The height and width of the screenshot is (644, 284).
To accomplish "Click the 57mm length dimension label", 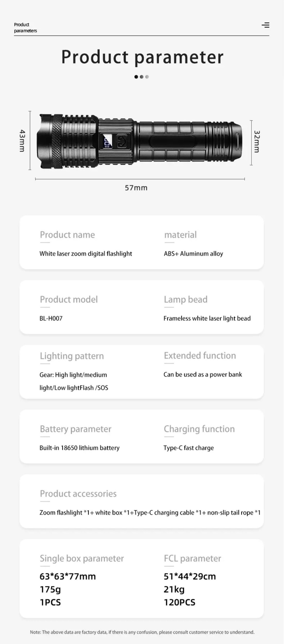I will click(136, 188).
